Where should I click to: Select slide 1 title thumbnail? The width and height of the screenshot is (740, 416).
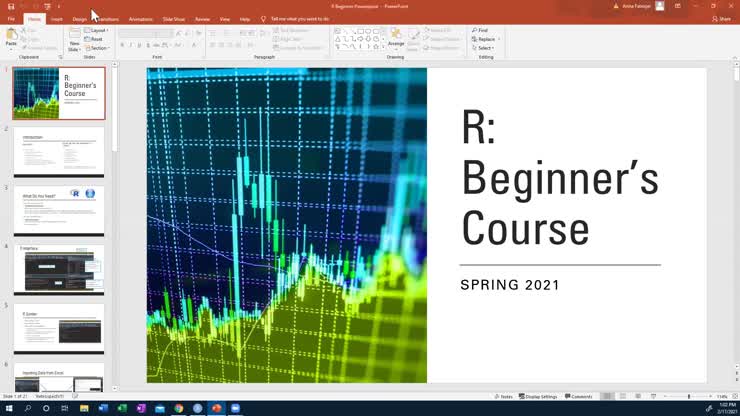(x=59, y=93)
